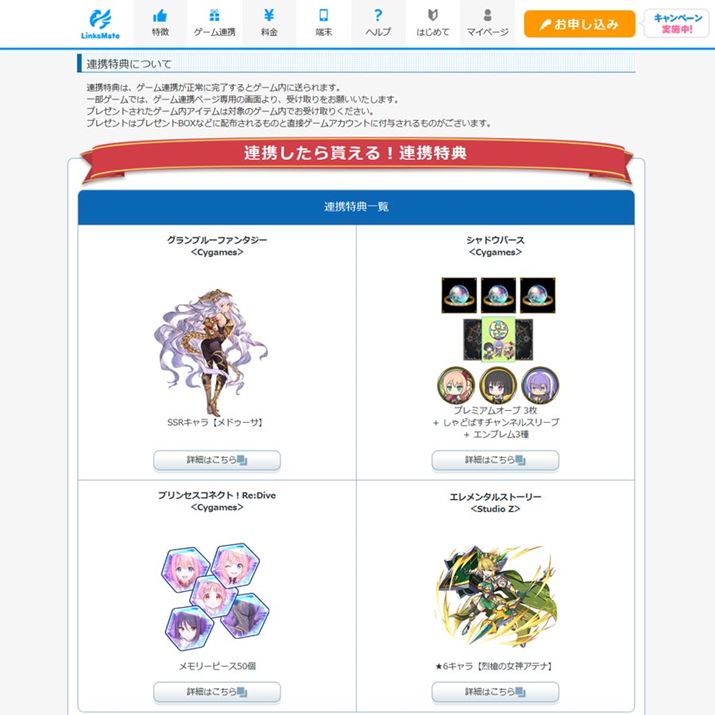The height and width of the screenshot is (715, 715).
Task: Click the orange お申し込み button
Action: pyautogui.click(x=579, y=24)
